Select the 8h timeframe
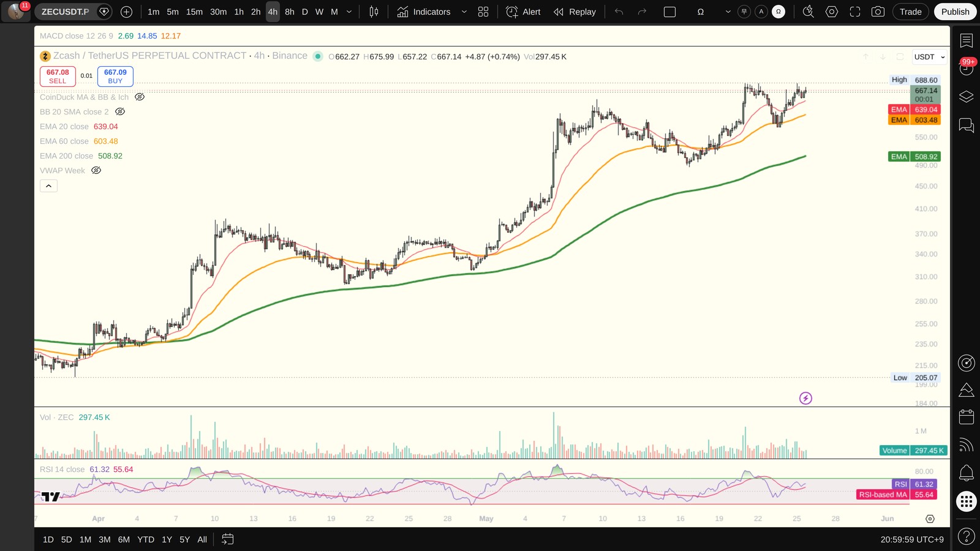980x551 pixels. 290,12
